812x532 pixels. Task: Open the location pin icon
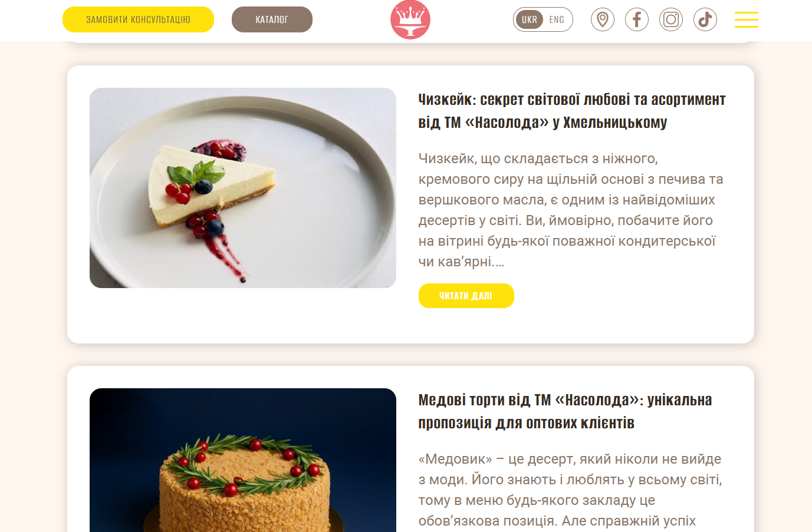[x=602, y=19]
